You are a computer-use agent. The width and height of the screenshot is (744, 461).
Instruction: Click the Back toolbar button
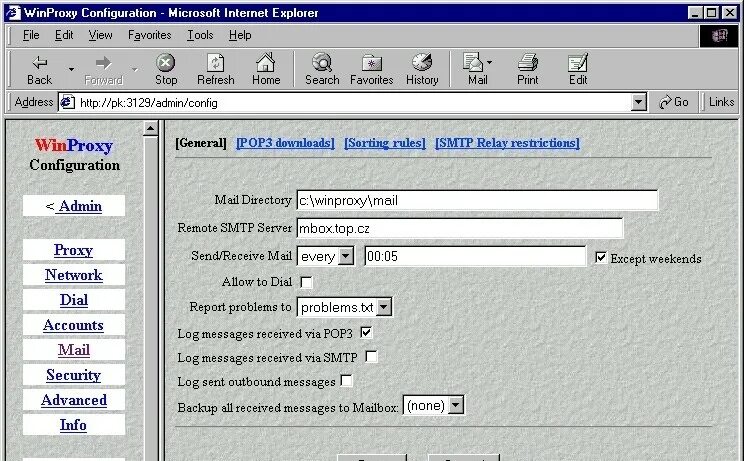pyautogui.click(x=39, y=69)
